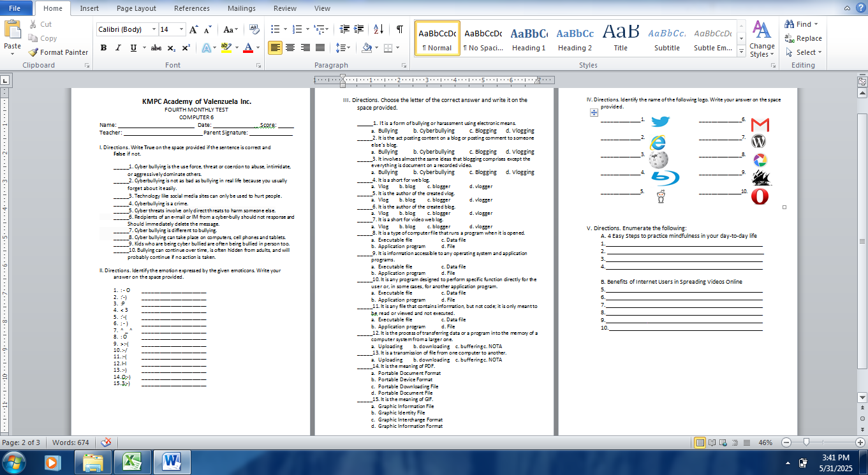The image size is (868, 475).
Task: Zoom in with the plus button
Action: (x=860, y=442)
